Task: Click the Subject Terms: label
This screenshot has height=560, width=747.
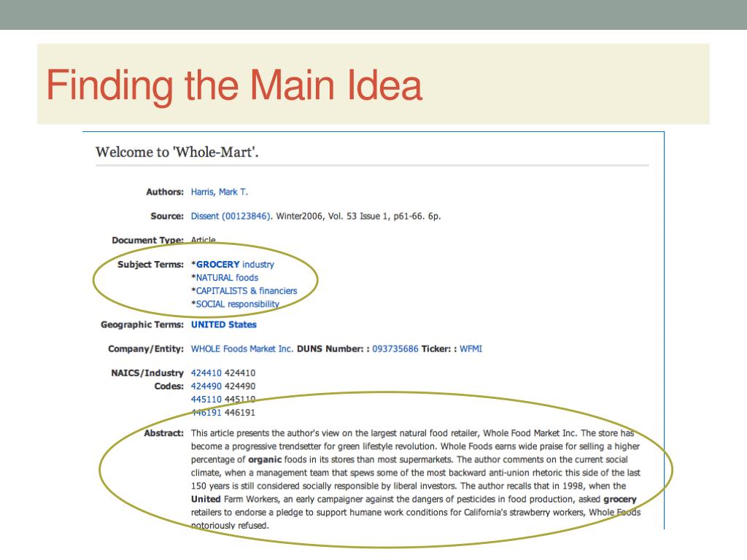Action: (x=150, y=264)
